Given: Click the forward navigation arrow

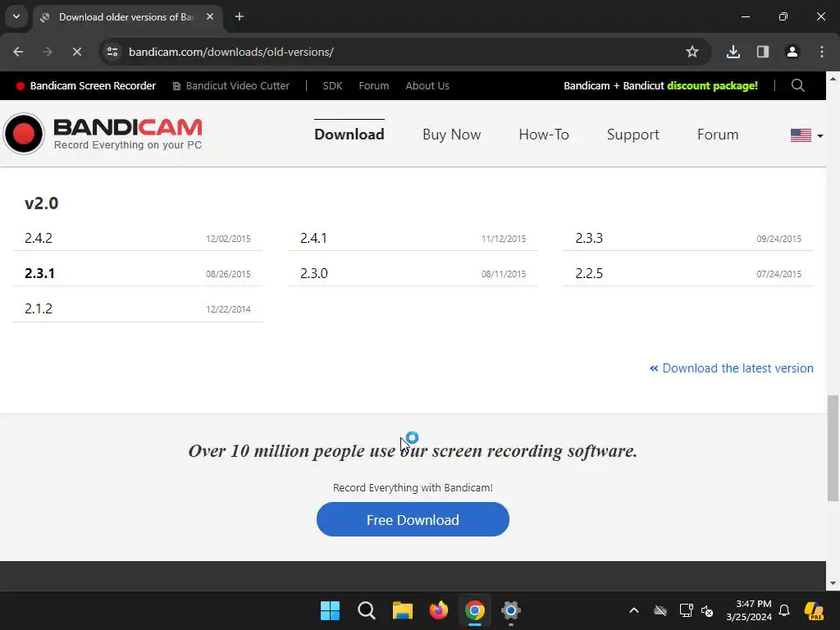Looking at the screenshot, I should pos(47,52).
